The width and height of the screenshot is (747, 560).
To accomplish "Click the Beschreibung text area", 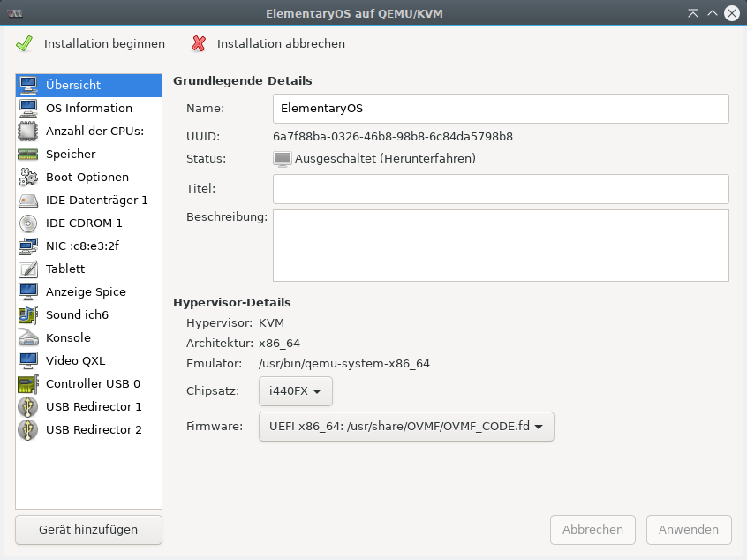I will click(501, 246).
